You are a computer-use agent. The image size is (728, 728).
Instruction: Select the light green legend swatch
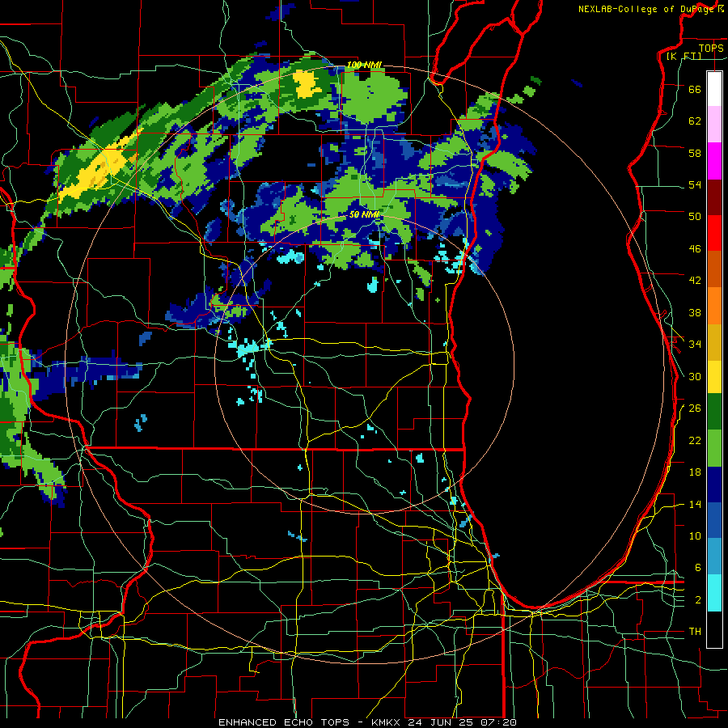[714, 448]
